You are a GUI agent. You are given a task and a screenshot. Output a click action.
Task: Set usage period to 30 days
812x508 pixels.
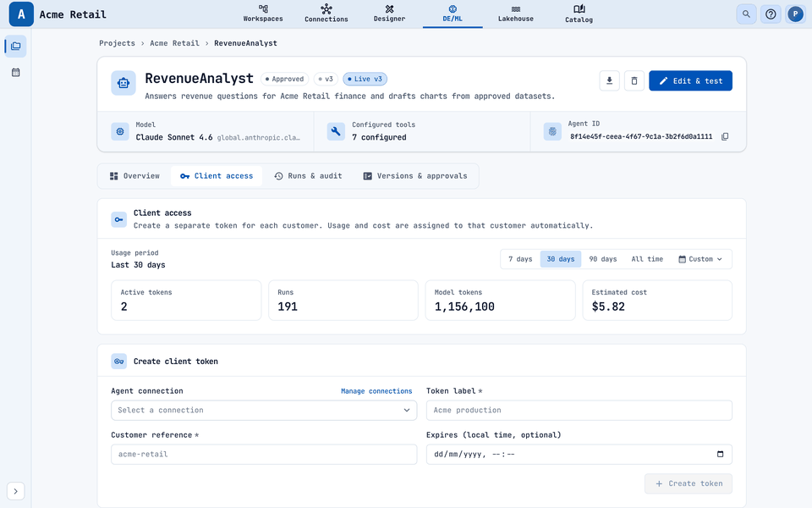(561, 259)
